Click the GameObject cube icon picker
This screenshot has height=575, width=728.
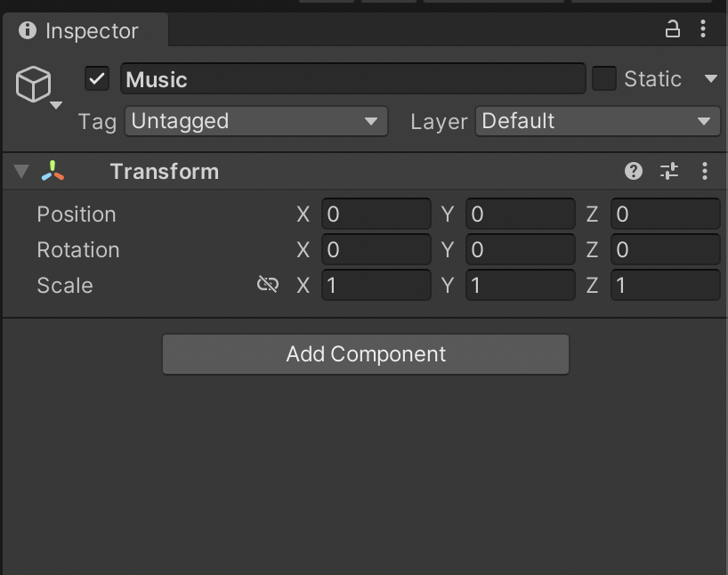point(35,85)
